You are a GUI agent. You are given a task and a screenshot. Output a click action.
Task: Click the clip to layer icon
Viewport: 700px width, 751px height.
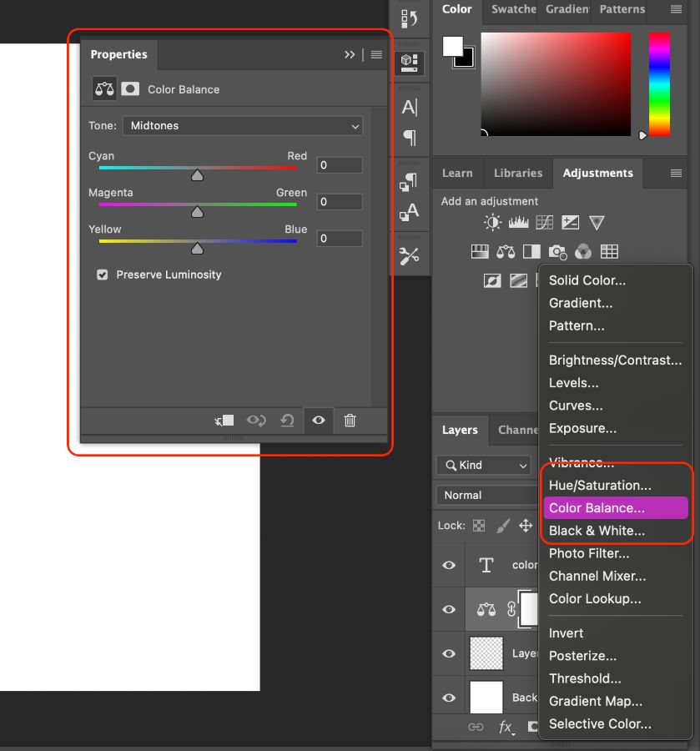tap(224, 421)
